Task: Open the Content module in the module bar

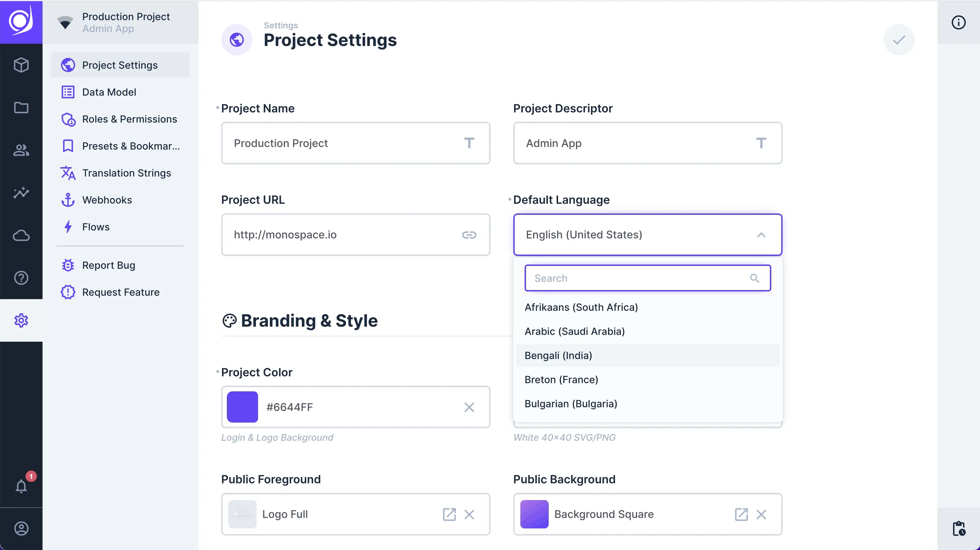Action: click(x=21, y=65)
